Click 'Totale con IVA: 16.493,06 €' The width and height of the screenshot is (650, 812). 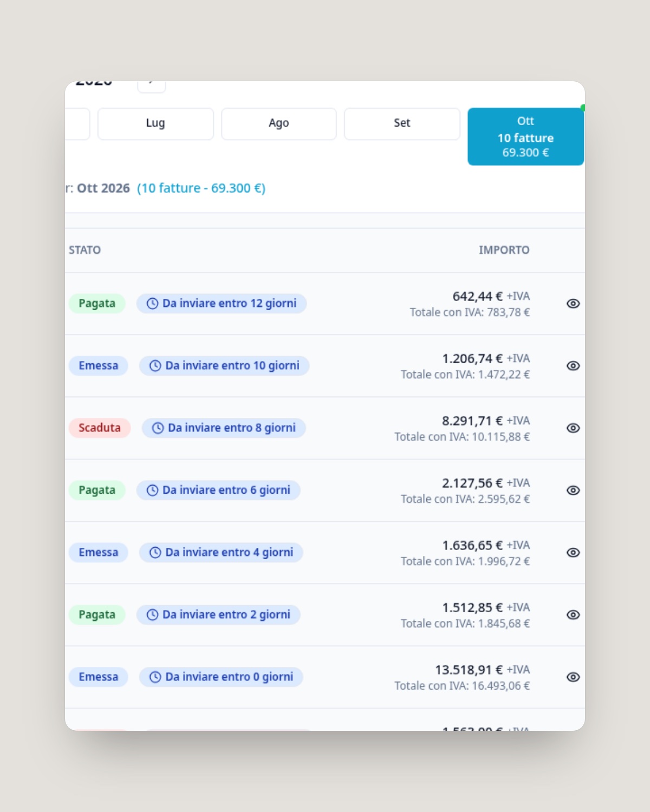[462, 686]
